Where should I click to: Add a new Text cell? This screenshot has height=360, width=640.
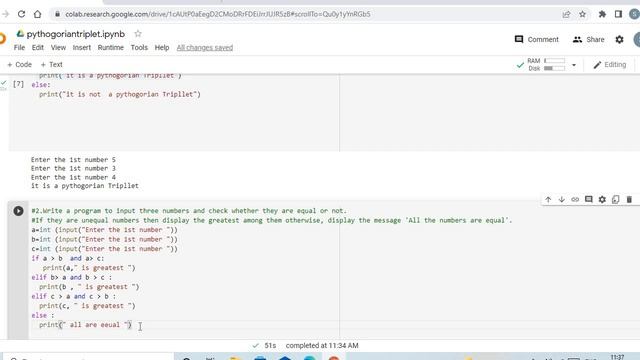[x=51, y=64]
